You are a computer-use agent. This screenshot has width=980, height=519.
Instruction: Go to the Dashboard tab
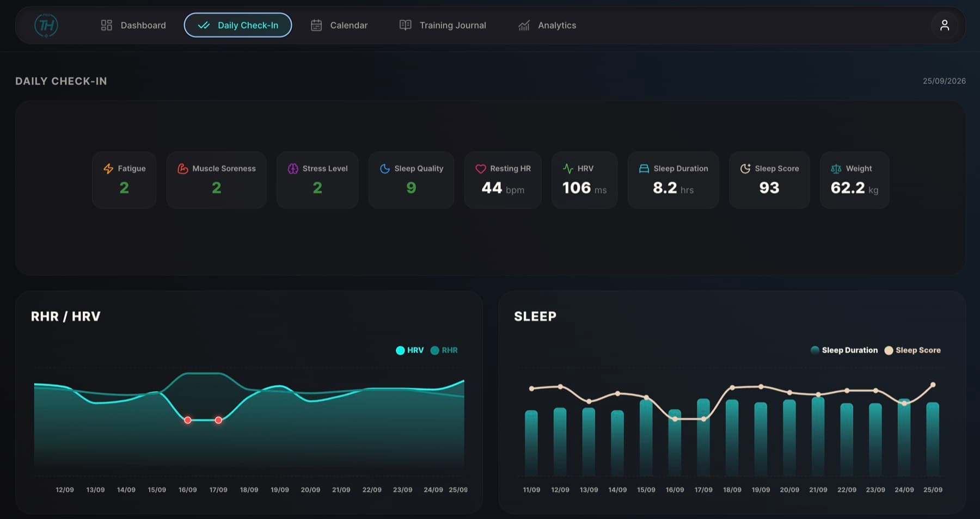[x=133, y=25]
